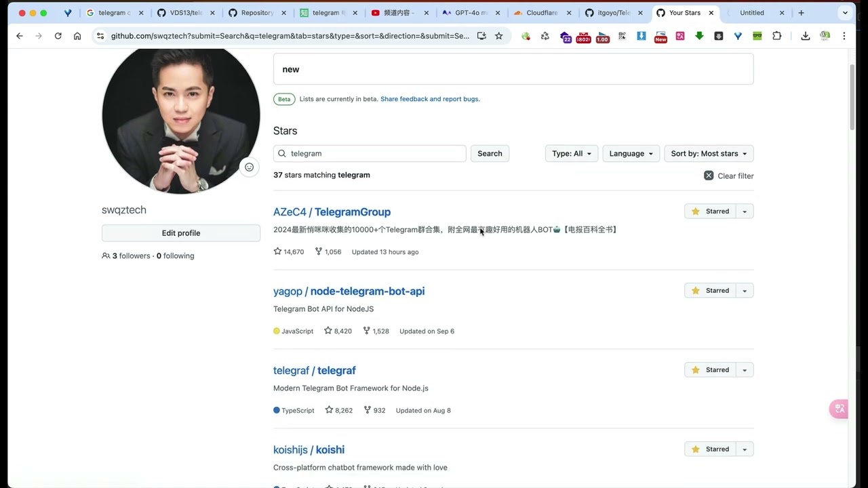
Task: Click the stars search field containing telegram
Action: click(x=370, y=153)
